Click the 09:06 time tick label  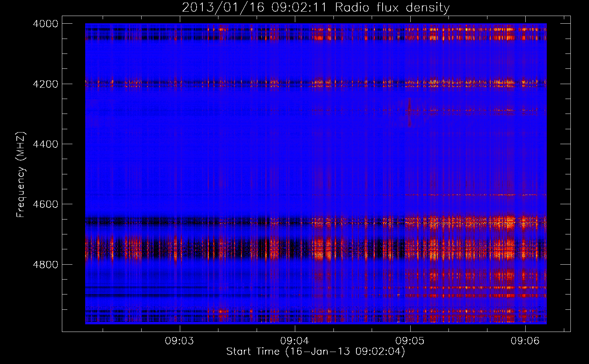(x=525, y=341)
